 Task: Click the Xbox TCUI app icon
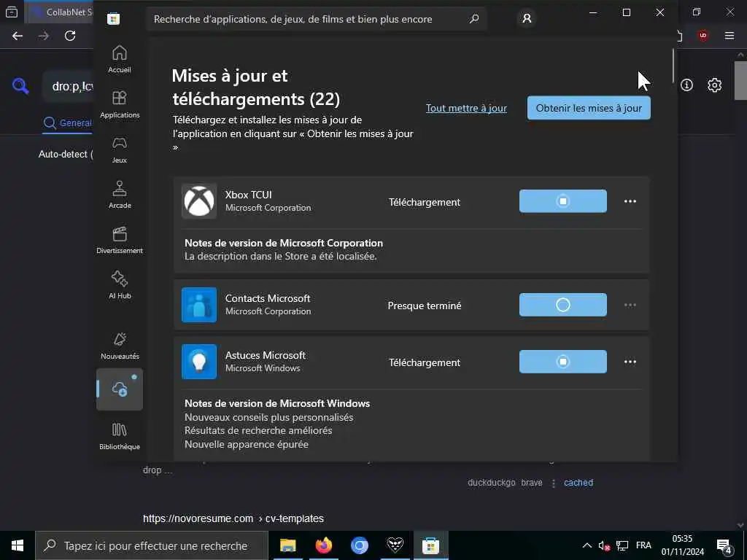(199, 201)
